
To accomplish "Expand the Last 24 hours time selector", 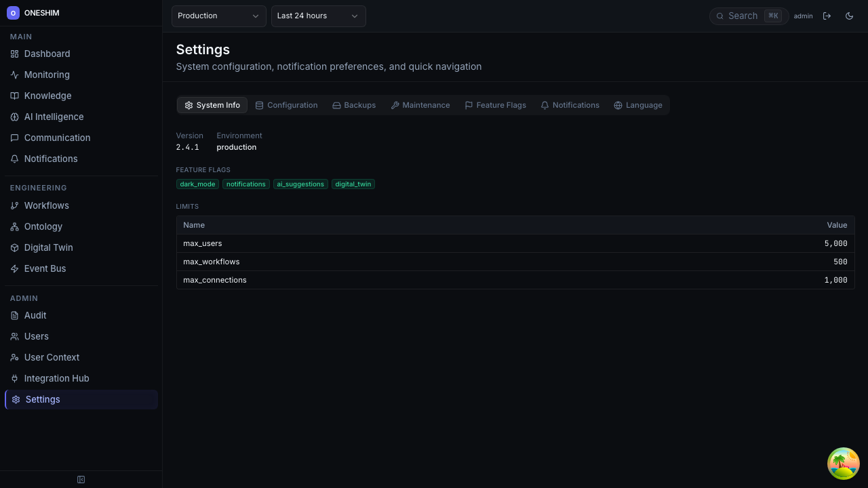I will 318,16.
